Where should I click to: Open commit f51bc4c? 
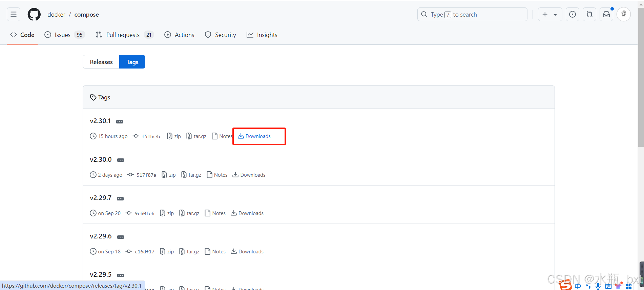pyautogui.click(x=147, y=136)
